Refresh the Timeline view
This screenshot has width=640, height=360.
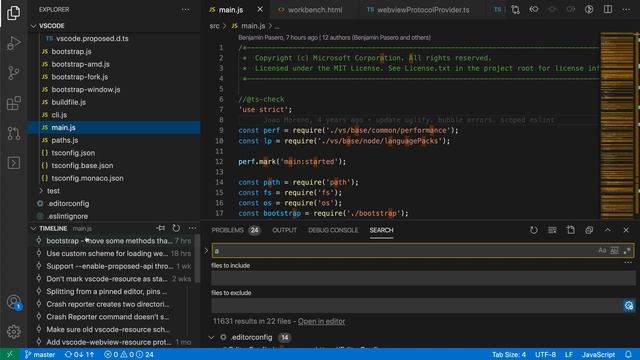click(176, 228)
